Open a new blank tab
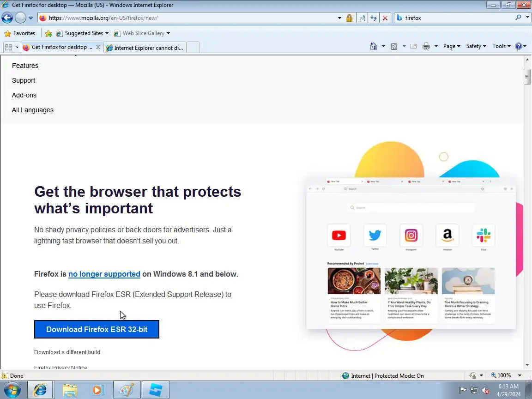The image size is (532, 399). tap(193, 48)
